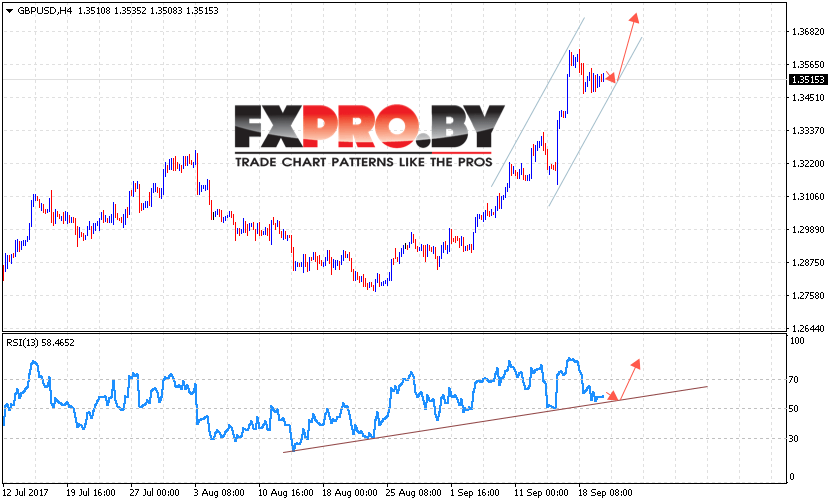Click the 1.26440 price axis value

(807, 328)
